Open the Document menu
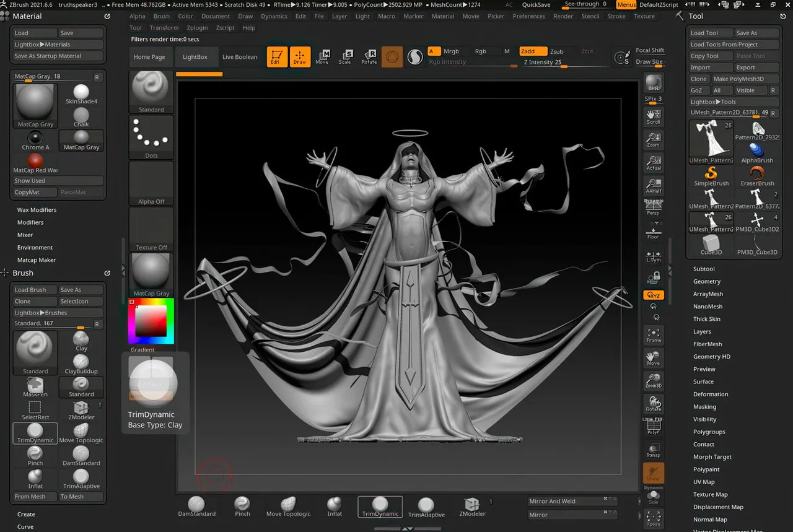The width and height of the screenshot is (793, 532). [x=216, y=16]
